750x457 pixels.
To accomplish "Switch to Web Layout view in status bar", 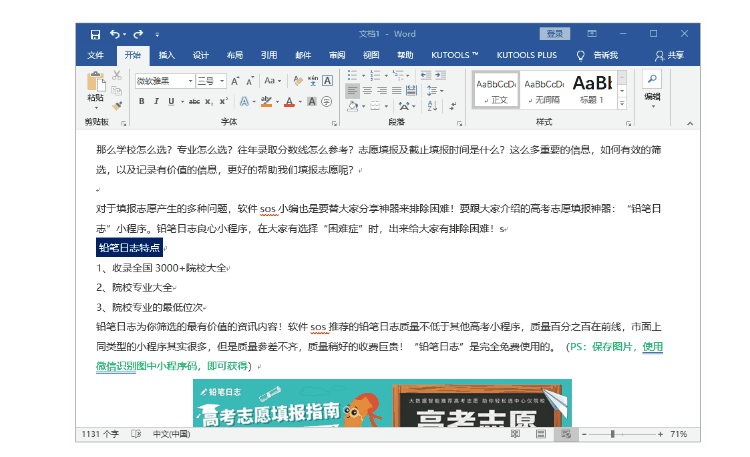I will (x=566, y=434).
